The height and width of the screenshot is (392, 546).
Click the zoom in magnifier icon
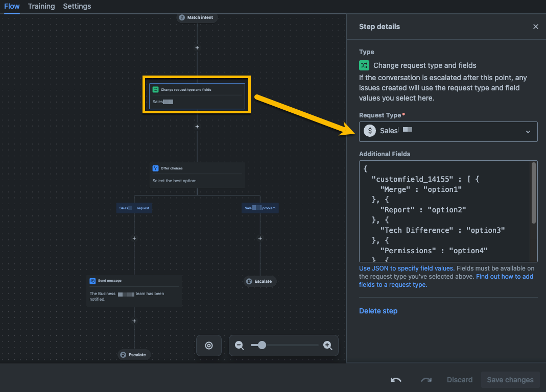(x=328, y=346)
